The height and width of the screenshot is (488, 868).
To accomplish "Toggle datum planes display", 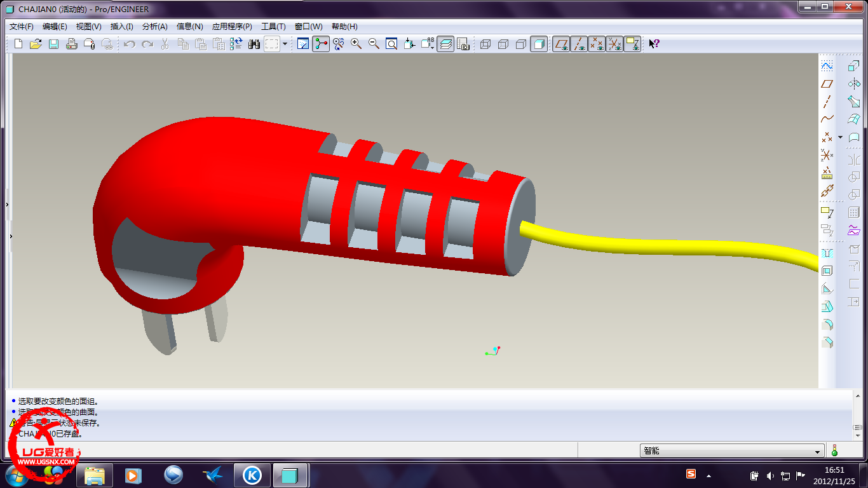I will 561,44.
